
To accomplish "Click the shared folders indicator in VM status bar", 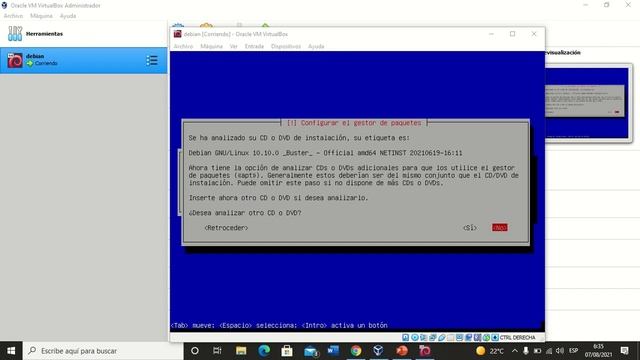I will tap(451, 338).
